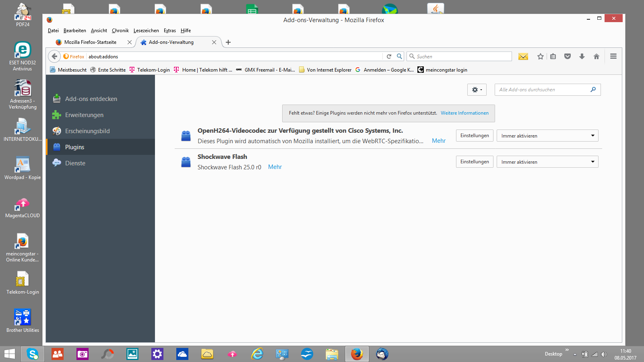Click the mail envelope toolbar icon
The image size is (644, 362).
[523, 57]
